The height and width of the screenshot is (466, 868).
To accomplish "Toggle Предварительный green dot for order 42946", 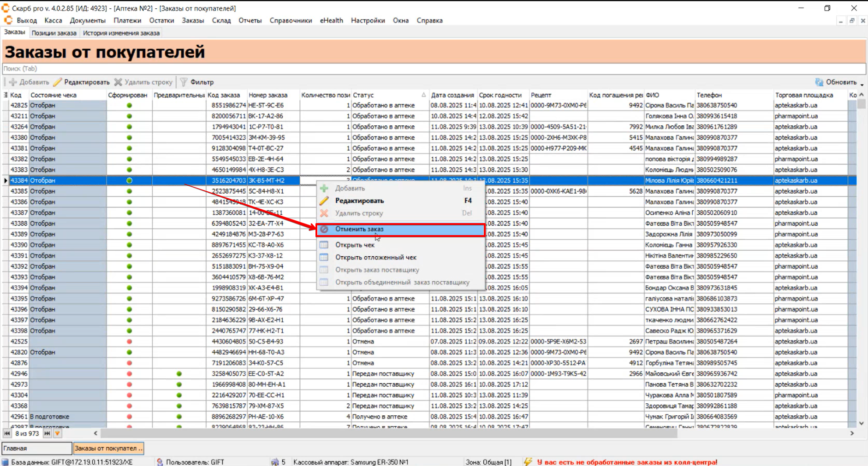I will 179,374.
